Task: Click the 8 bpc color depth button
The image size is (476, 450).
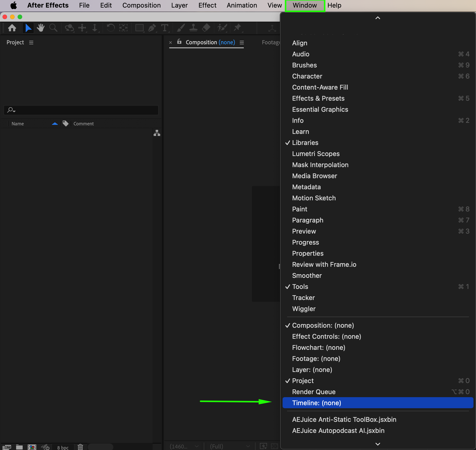Action: click(x=63, y=447)
